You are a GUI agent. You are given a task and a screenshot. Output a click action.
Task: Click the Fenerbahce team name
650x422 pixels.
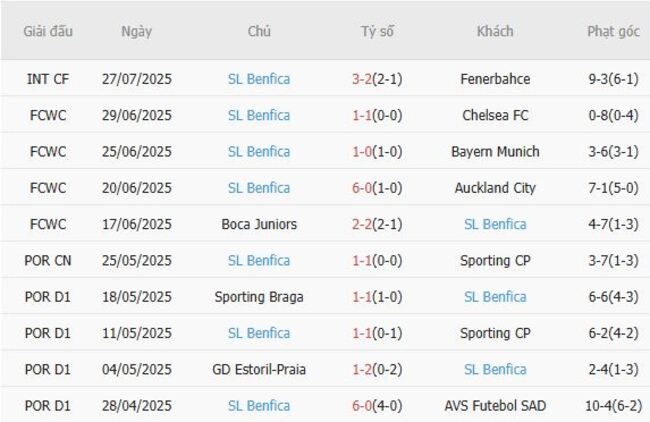(x=495, y=79)
